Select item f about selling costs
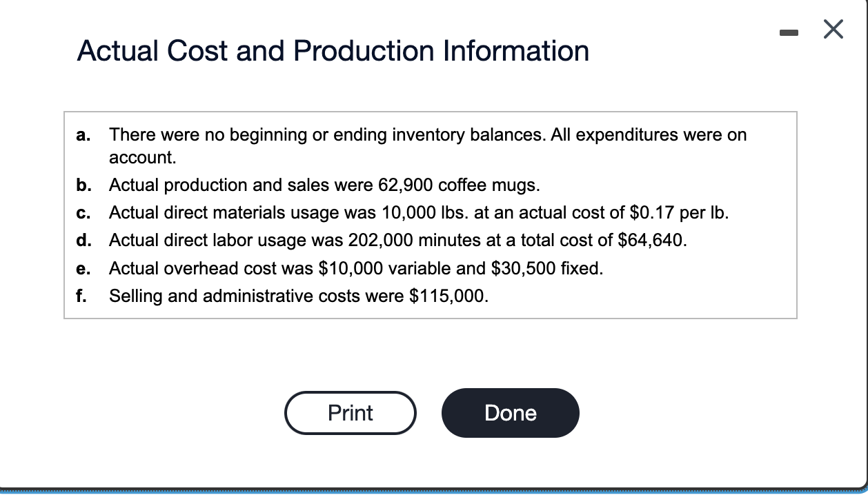Viewport: 868px width, 495px height. pos(298,296)
